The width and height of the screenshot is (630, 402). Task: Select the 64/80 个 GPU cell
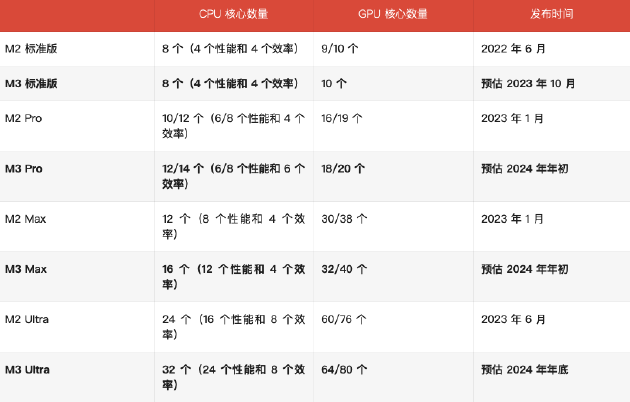coord(344,369)
